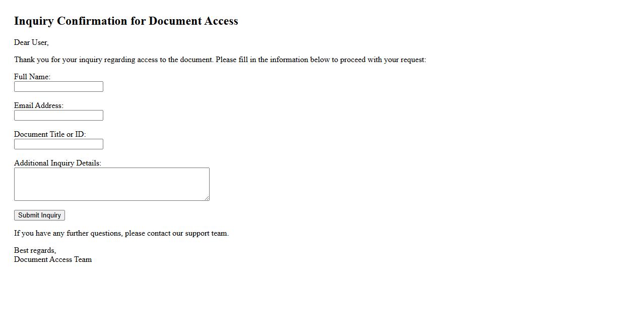This screenshot has height=328, width=644.
Task: Submit the form with Submit Inquiry button
Action: 39,215
